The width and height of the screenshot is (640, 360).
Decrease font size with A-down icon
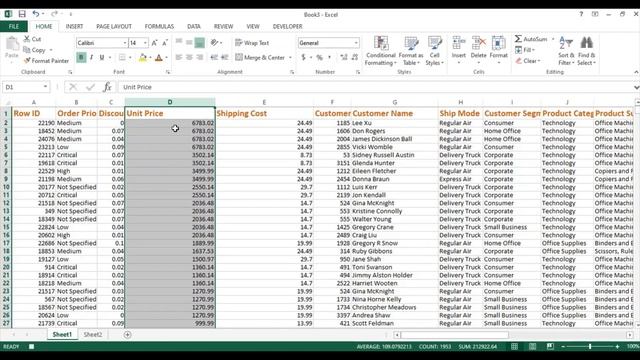pos(164,43)
